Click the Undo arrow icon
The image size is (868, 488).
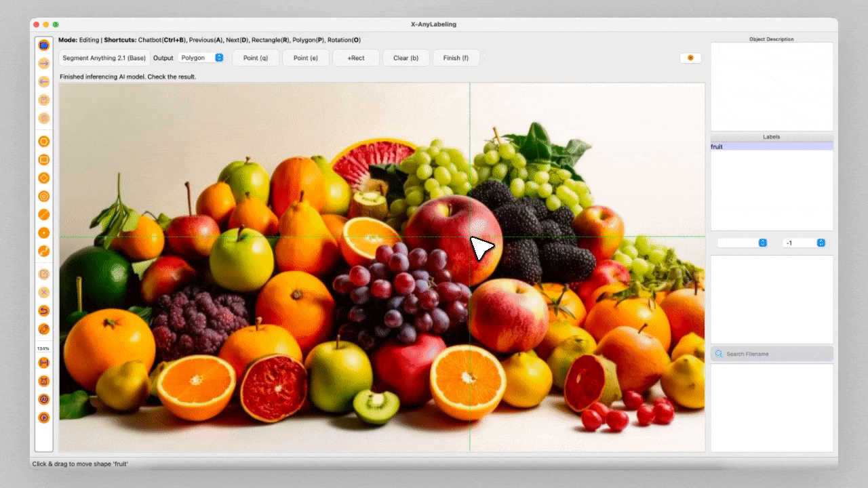coord(44,310)
